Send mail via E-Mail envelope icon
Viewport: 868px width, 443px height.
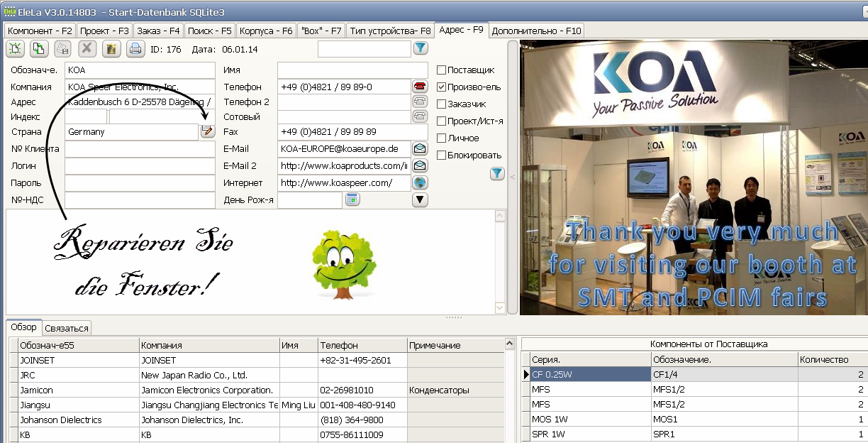tap(420, 149)
